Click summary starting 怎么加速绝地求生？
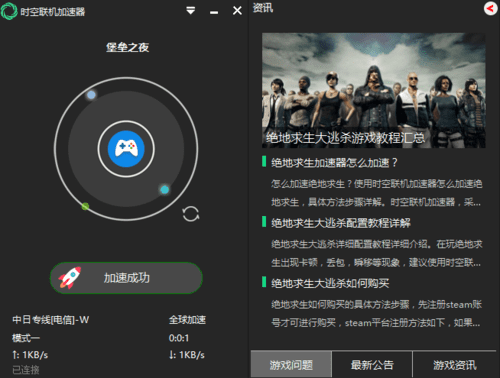Image resolution: width=500 pixels, height=378 pixels. click(x=376, y=193)
